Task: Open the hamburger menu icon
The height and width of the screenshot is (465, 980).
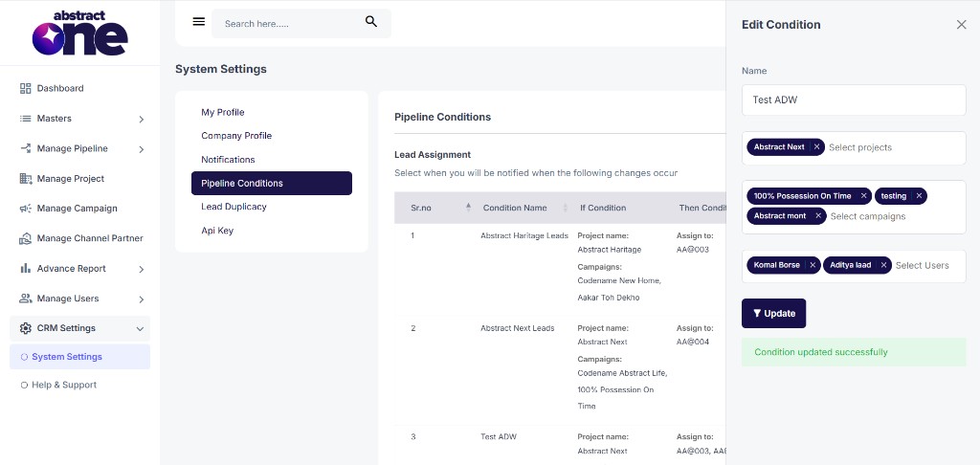Action: pyautogui.click(x=199, y=22)
